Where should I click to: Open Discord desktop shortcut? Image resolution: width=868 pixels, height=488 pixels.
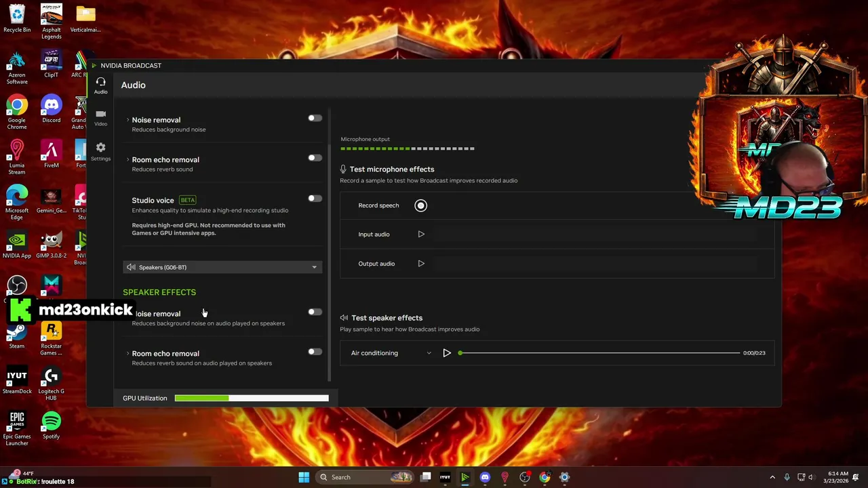(x=52, y=109)
